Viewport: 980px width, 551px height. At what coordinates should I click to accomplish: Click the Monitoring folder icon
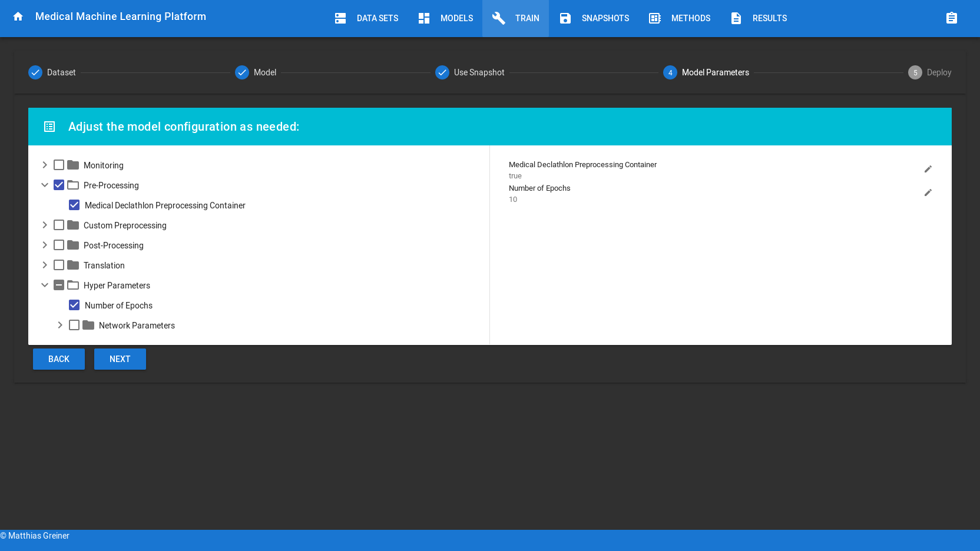click(73, 165)
